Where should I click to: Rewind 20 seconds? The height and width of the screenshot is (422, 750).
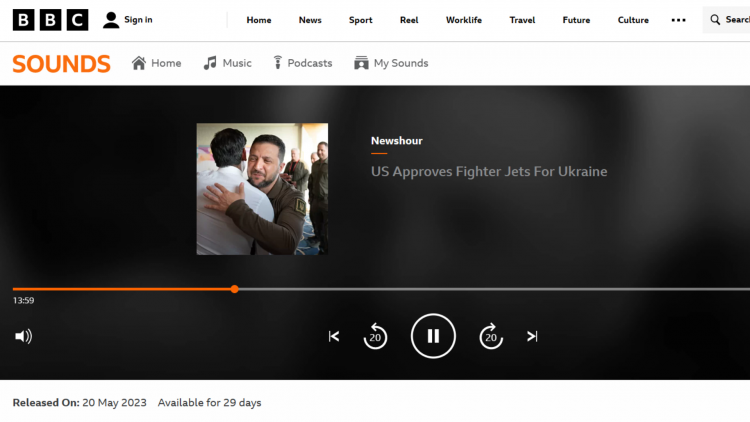click(375, 336)
